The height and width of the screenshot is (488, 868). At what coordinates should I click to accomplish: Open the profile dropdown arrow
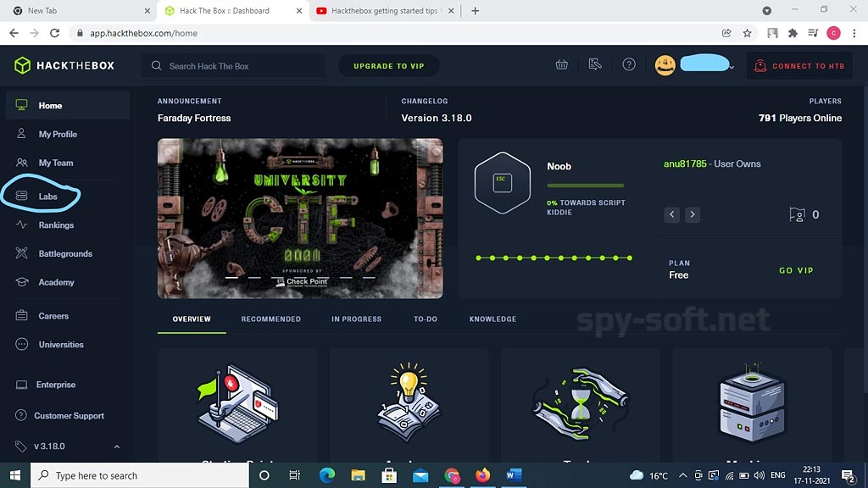(x=732, y=67)
